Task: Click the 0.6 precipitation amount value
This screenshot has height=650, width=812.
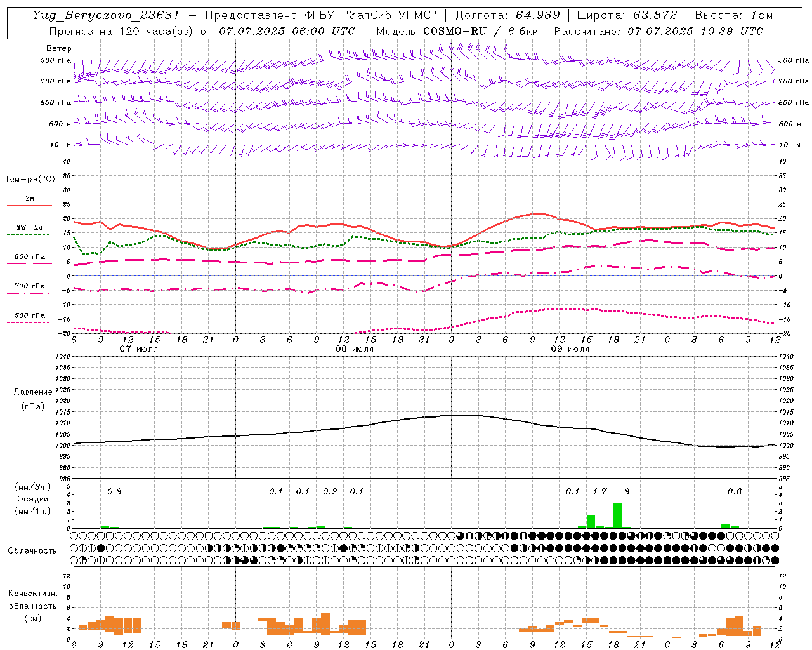Action: click(x=735, y=492)
